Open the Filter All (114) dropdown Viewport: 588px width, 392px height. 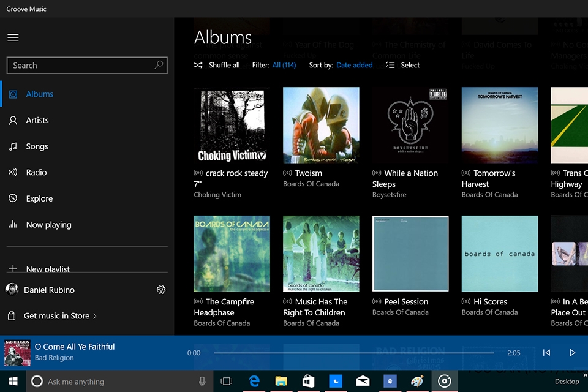284,65
